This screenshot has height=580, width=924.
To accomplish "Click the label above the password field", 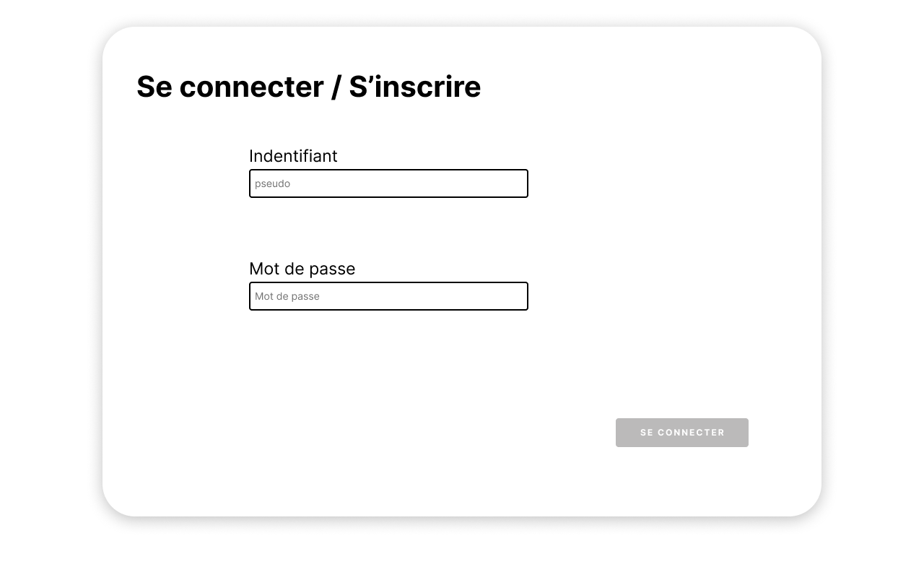I will 302,269.
